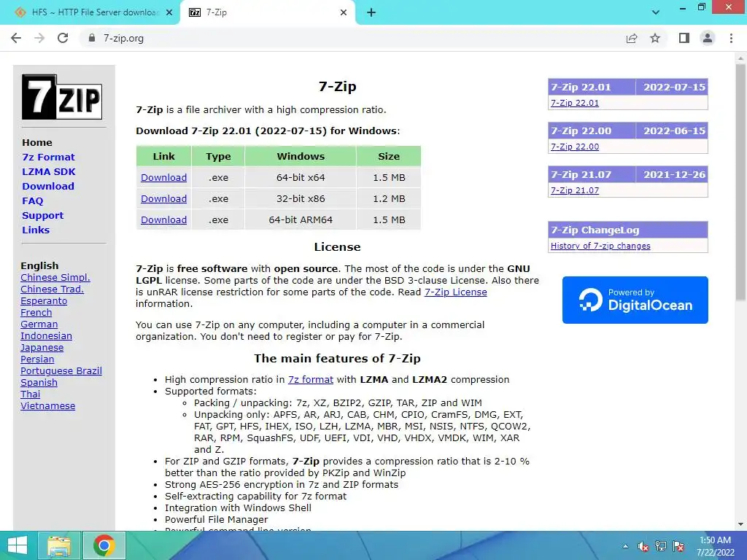
Task: Switch language to Chinese Simpl.
Action: tap(55, 278)
